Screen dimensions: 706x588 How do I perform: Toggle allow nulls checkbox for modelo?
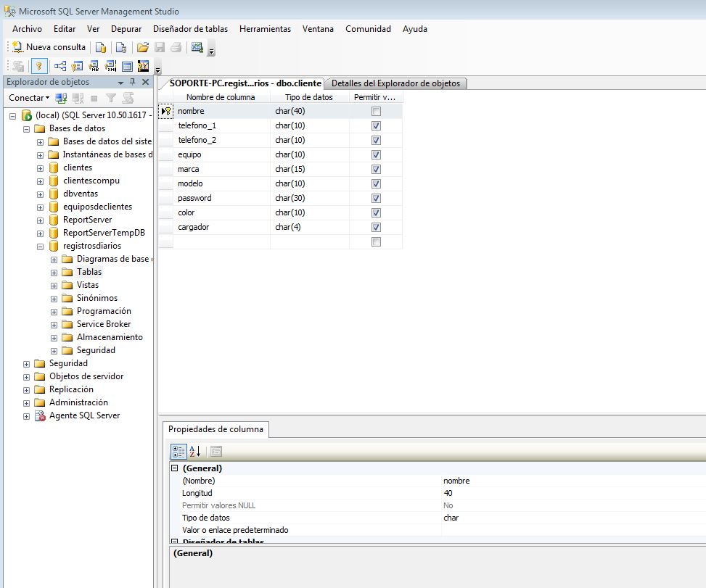[x=376, y=183]
